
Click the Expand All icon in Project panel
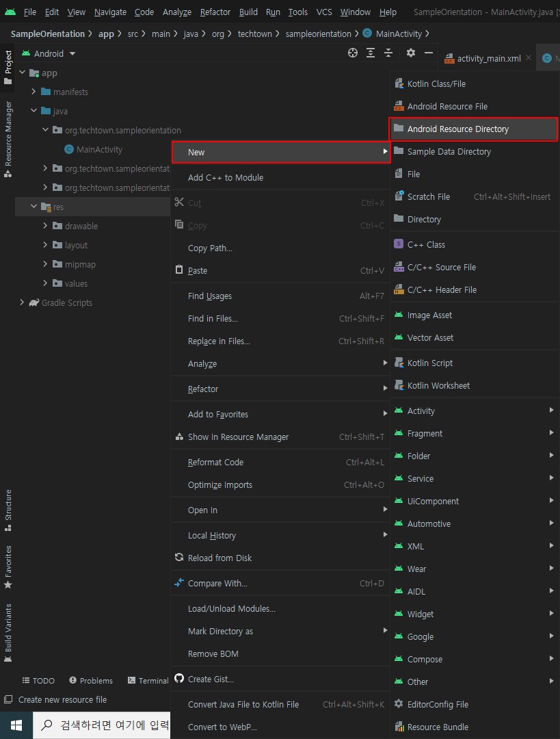371,53
